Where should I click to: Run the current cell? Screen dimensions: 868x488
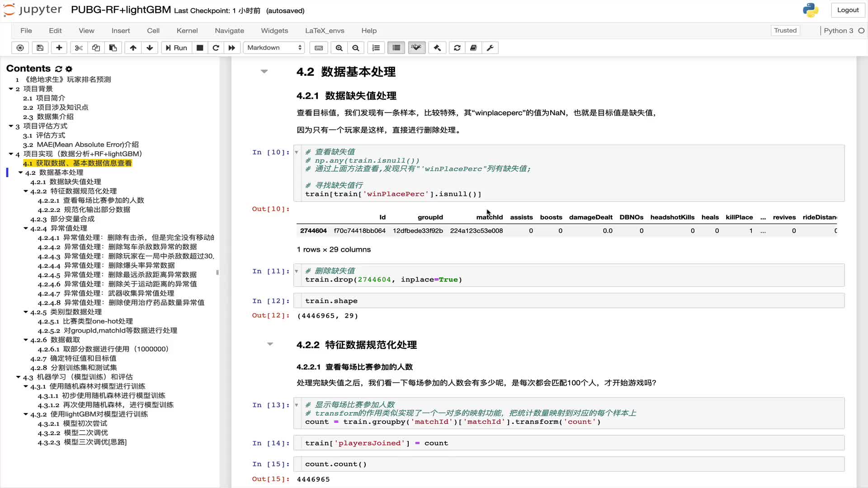176,48
